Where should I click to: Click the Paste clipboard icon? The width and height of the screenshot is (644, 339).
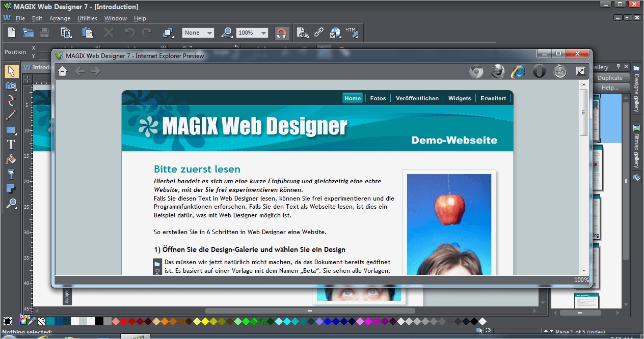[x=88, y=33]
